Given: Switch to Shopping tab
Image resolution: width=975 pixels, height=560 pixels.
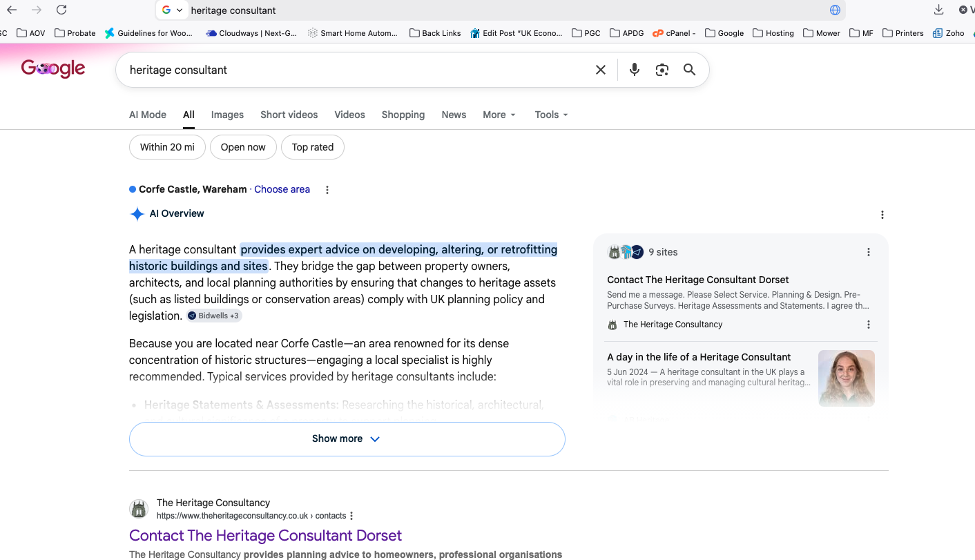Looking at the screenshot, I should click(x=403, y=115).
